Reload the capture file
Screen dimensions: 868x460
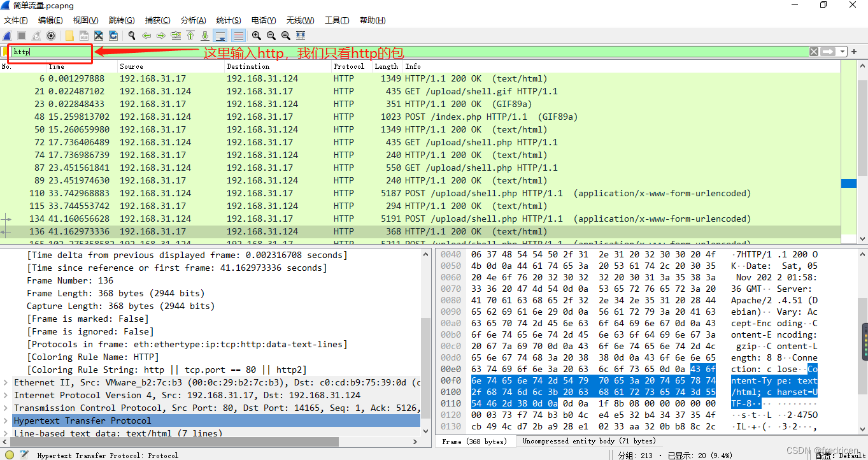coord(113,36)
